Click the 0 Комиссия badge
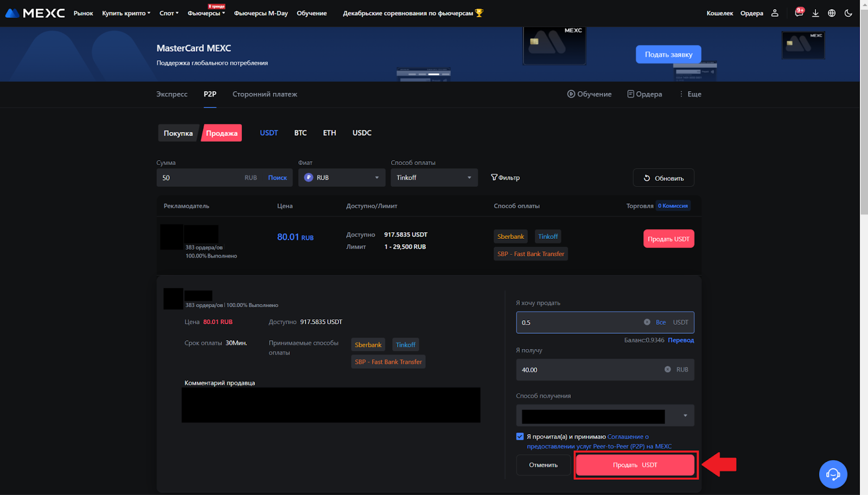The width and height of the screenshot is (868, 495). [673, 206]
